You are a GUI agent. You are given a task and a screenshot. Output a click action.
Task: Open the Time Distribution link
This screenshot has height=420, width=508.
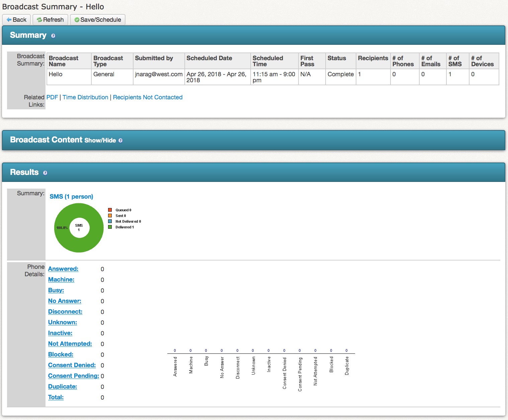(x=85, y=97)
